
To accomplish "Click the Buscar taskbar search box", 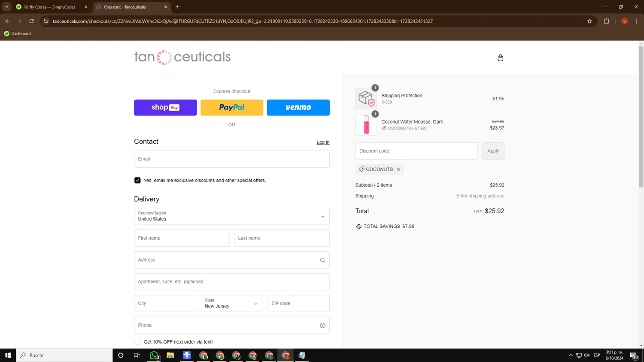I will pos(64,355).
